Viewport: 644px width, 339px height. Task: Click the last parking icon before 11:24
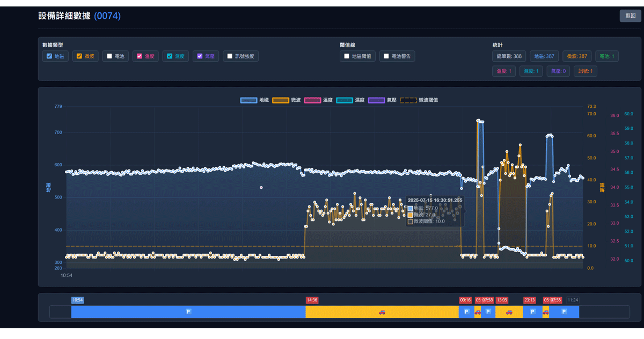click(x=563, y=312)
